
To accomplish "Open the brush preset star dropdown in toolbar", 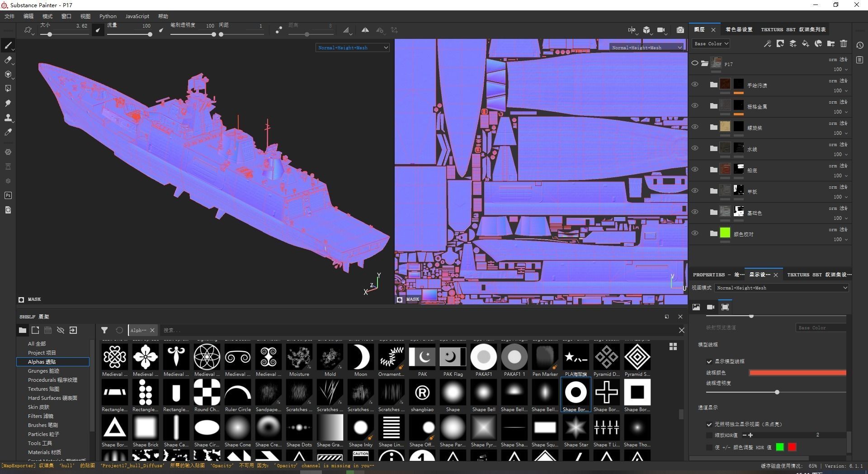I will click(28, 30).
